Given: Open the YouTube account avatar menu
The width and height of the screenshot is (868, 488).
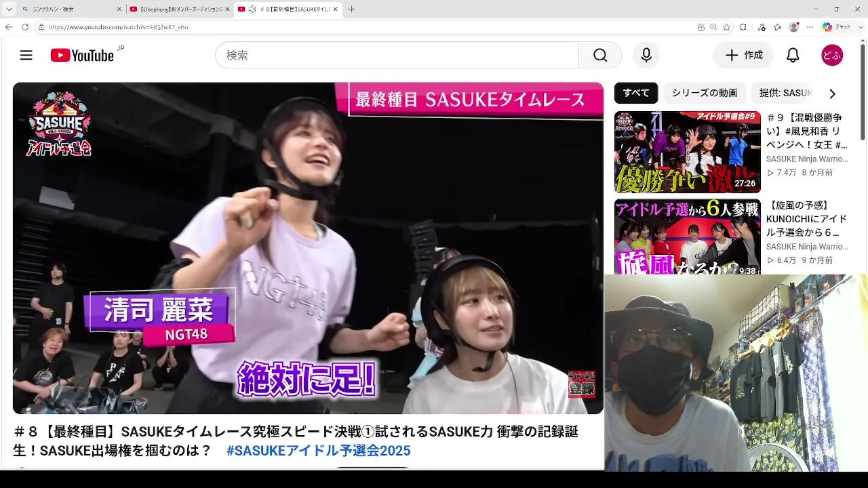Looking at the screenshot, I should pyautogui.click(x=832, y=56).
